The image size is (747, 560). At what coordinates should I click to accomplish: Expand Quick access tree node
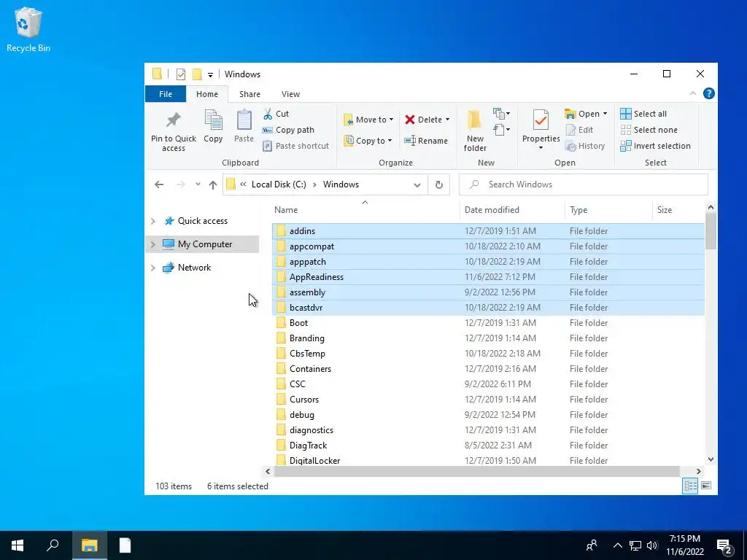[153, 221]
